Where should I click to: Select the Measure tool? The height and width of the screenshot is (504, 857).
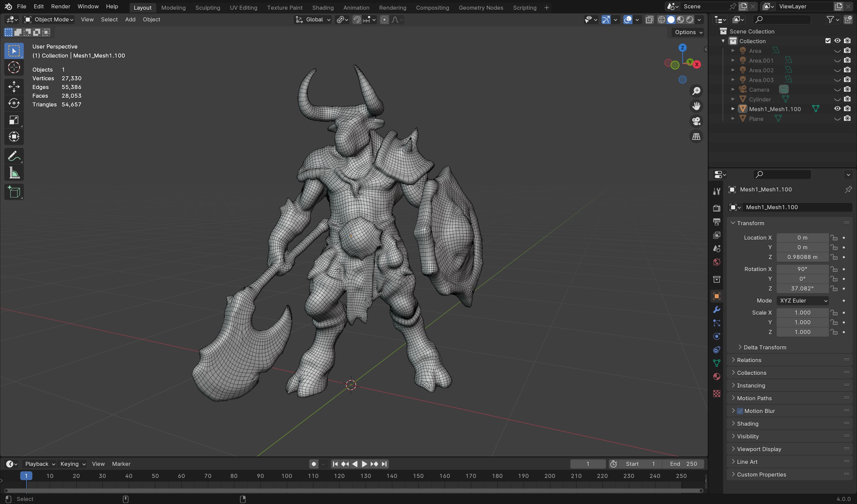(x=14, y=173)
